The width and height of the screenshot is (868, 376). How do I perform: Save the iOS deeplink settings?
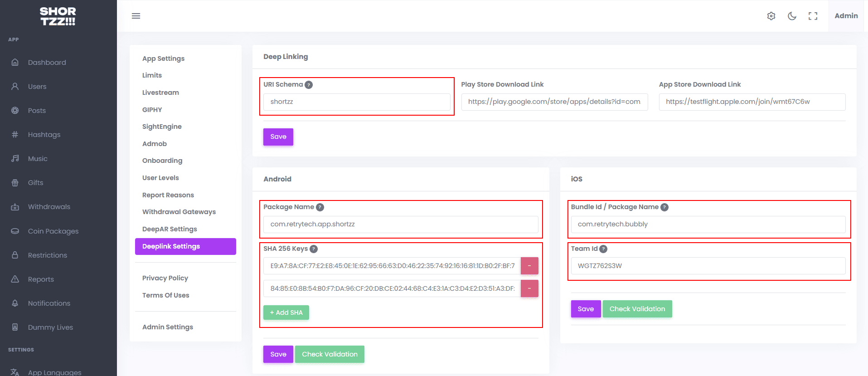(586, 309)
